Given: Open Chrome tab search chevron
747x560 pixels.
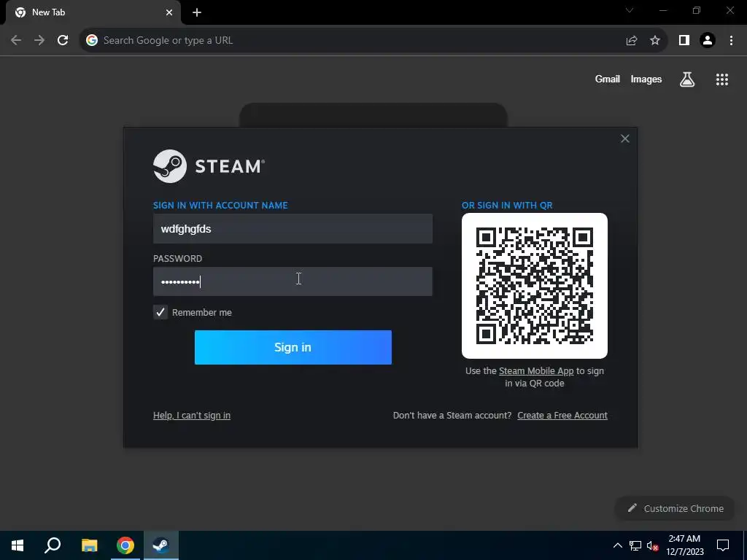Looking at the screenshot, I should pos(630,10).
